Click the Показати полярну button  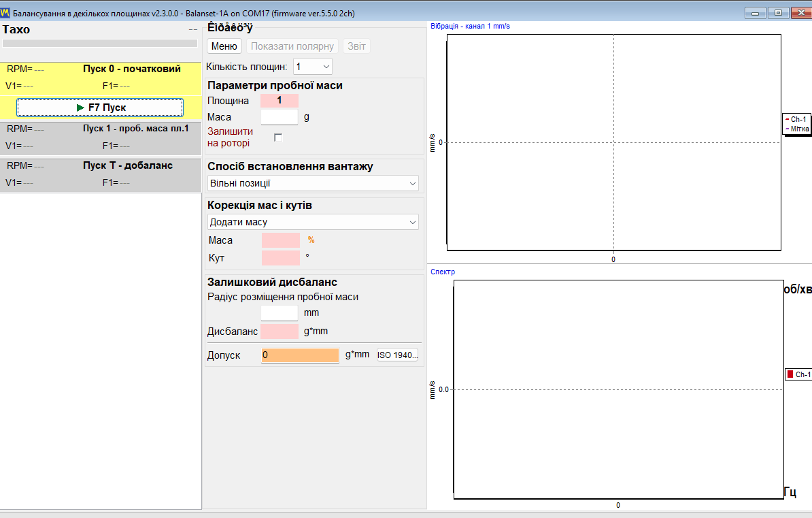[292, 46]
